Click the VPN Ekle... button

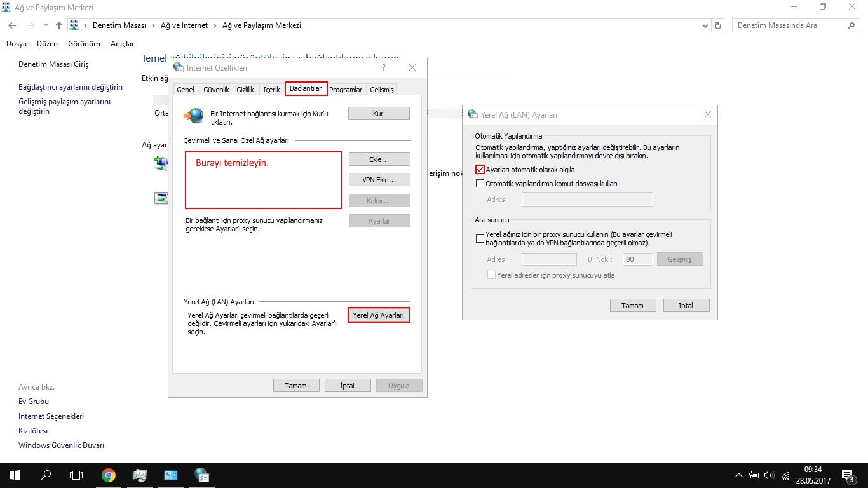pos(379,180)
